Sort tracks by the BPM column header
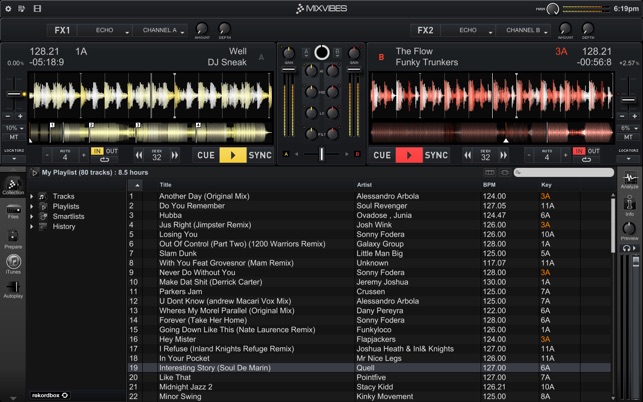 489,185
